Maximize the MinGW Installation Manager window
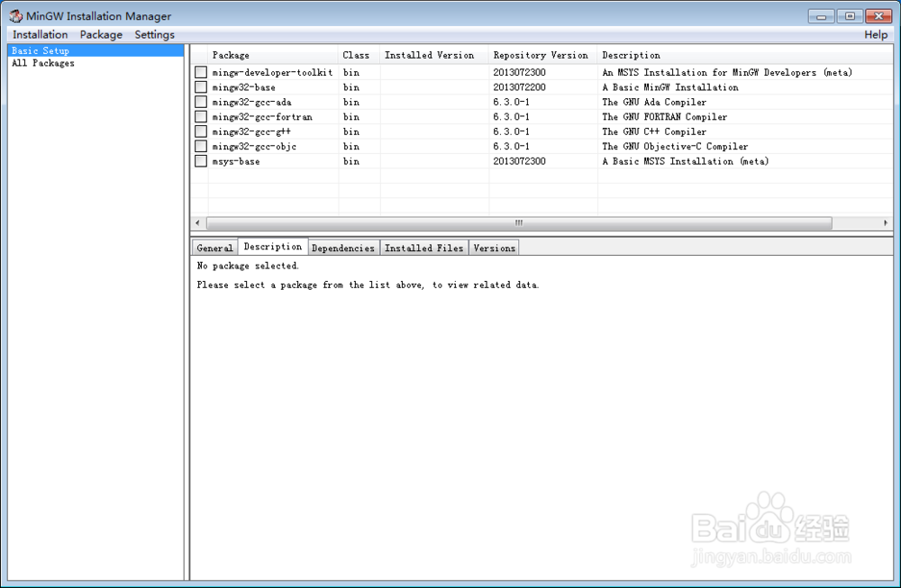Viewport: 901px width, 588px height. tap(850, 16)
